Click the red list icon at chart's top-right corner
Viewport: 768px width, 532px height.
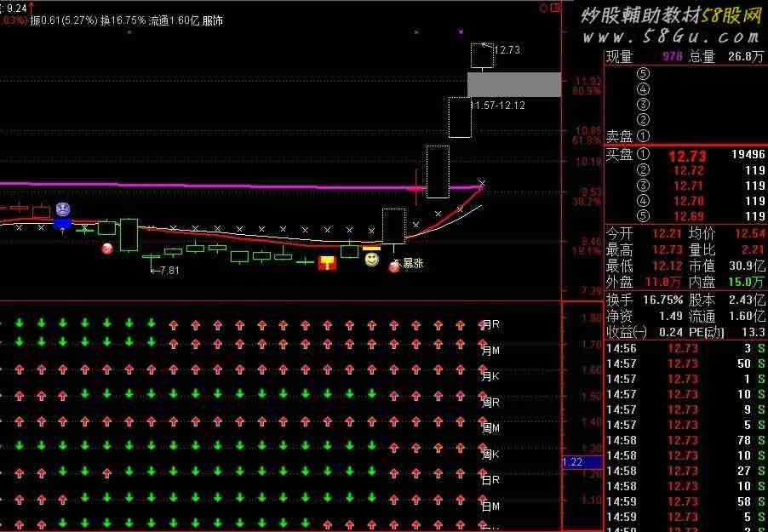pyautogui.click(x=555, y=8)
